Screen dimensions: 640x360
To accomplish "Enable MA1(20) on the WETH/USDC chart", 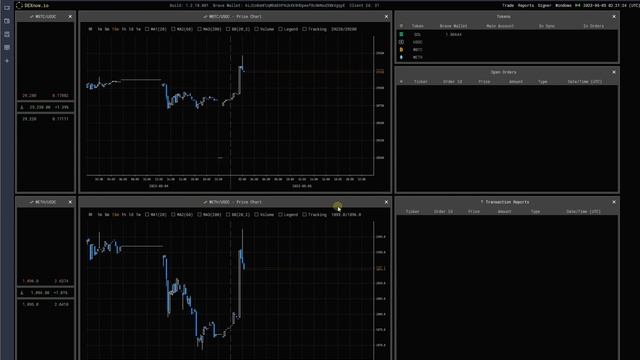I will pos(147,215).
